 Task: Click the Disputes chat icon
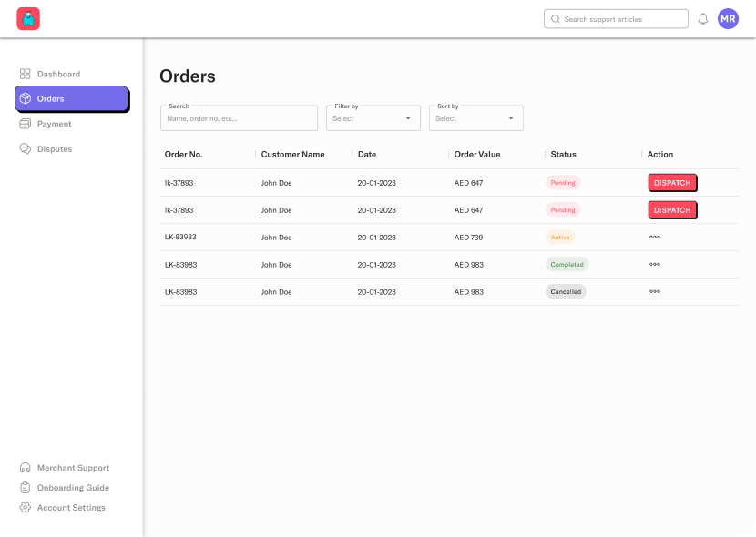click(x=26, y=148)
